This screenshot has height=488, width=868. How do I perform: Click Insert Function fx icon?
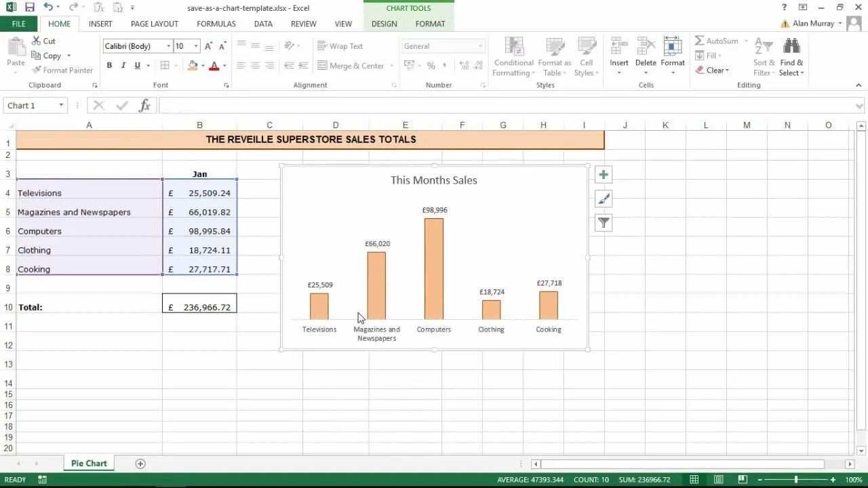coord(144,105)
